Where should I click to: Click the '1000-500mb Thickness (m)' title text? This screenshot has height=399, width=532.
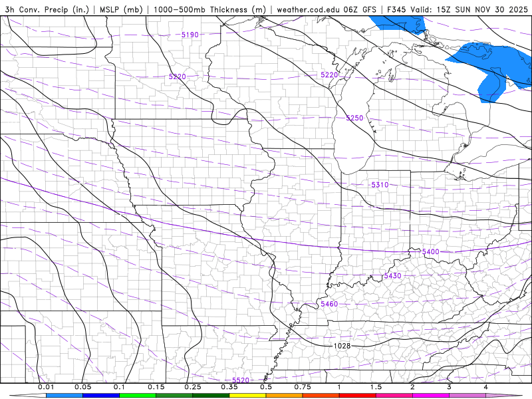pyautogui.click(x=209, y=9)
